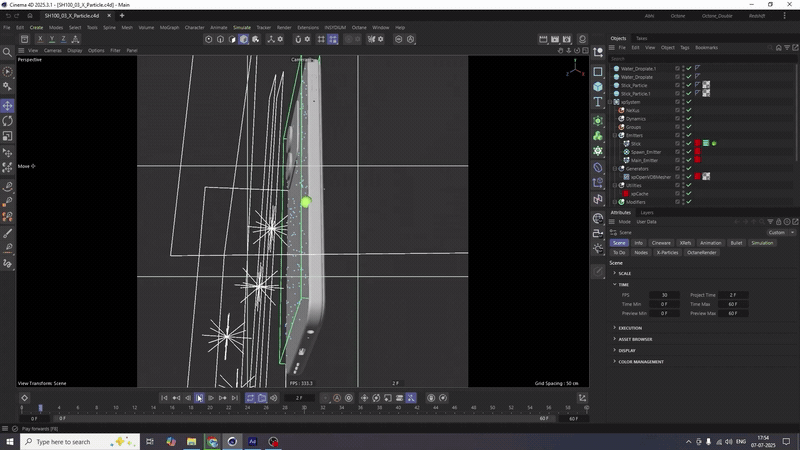Image resolution: width=800 pixels, height=450 pixels.
Task: Click the X-Particles attribute button
Action: (x=667, y=253)
